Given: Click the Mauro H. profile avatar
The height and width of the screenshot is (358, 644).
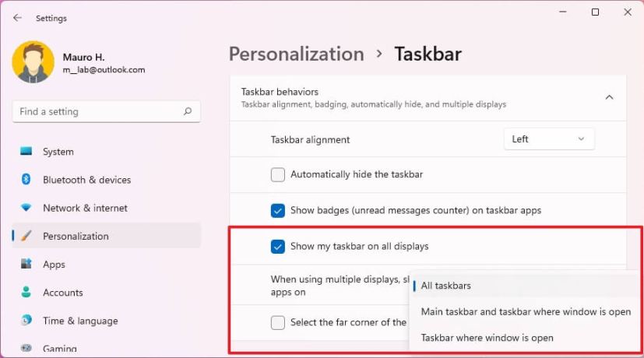Looking at the screenshot, I should [33, 62].
